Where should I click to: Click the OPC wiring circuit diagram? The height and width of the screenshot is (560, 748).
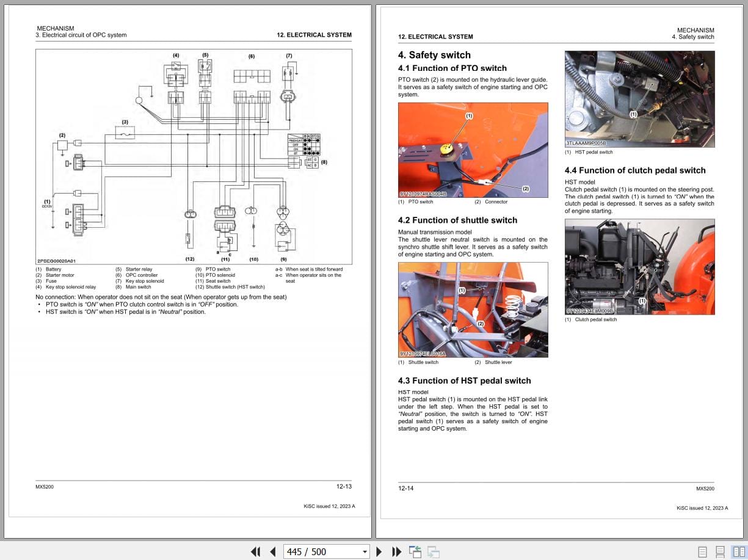pos(194,156)
